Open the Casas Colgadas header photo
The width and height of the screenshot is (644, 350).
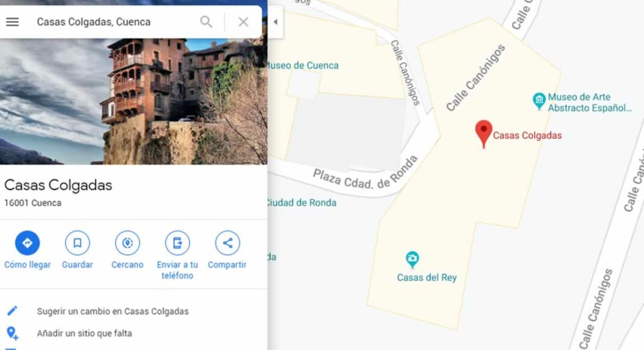(133, 101)
